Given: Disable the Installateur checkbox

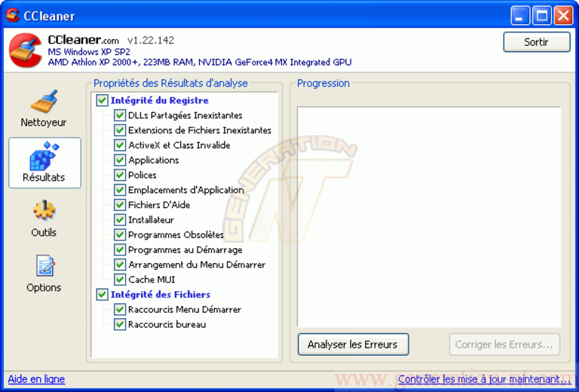Looking at the screenshot, I should point(119,220).
